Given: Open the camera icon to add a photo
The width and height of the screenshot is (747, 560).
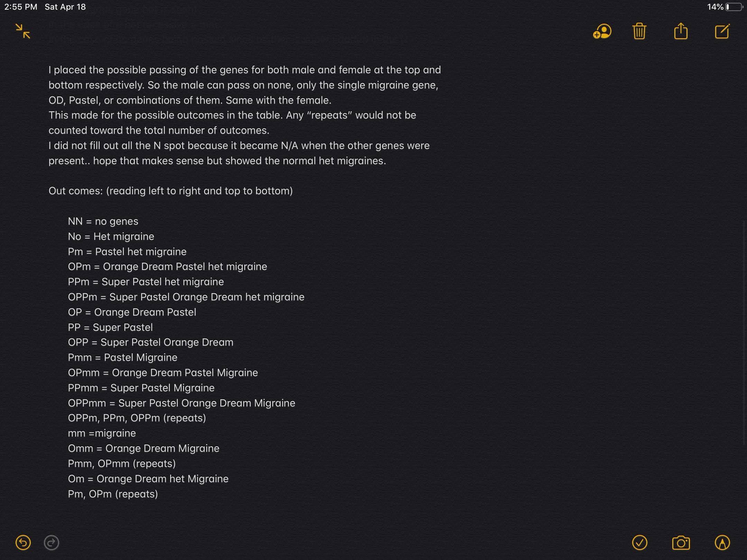Looking at the screenshot, I should [x=681, y=542].
